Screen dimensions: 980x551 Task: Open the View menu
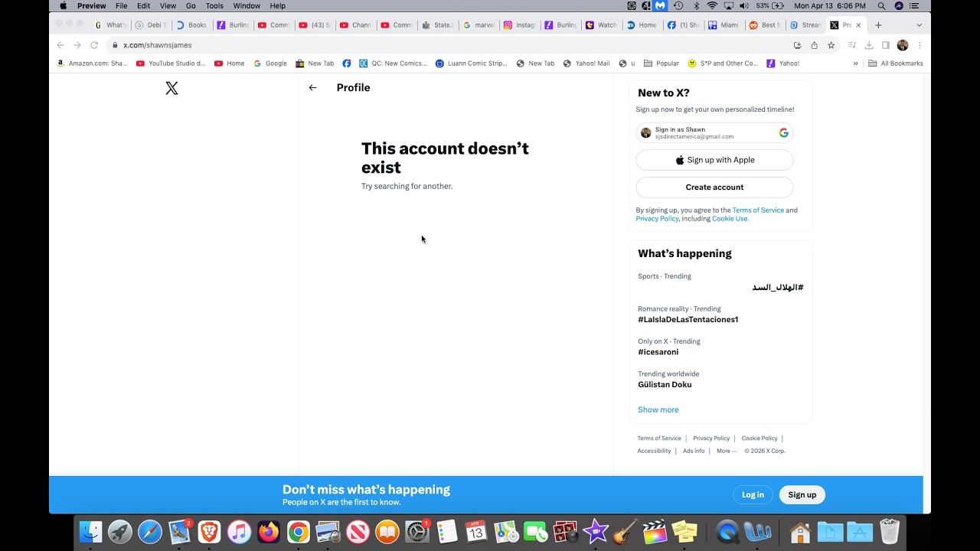[168, 5]
